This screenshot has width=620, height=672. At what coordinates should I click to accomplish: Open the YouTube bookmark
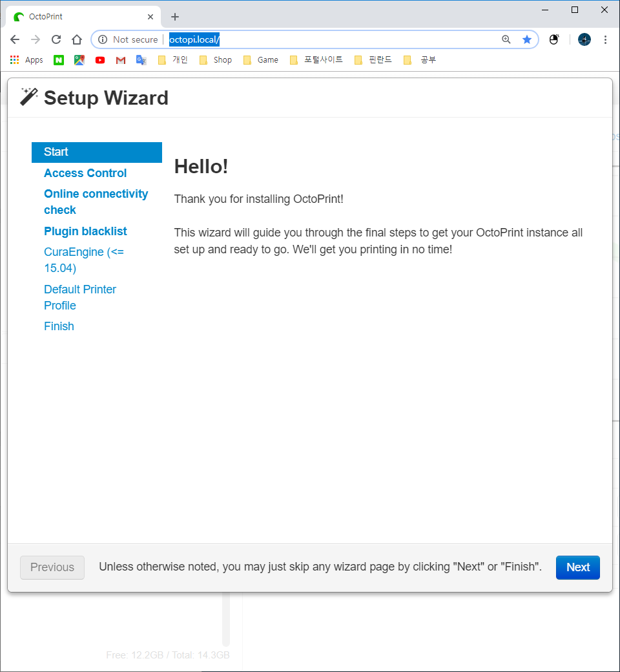(x=100, y=60)
